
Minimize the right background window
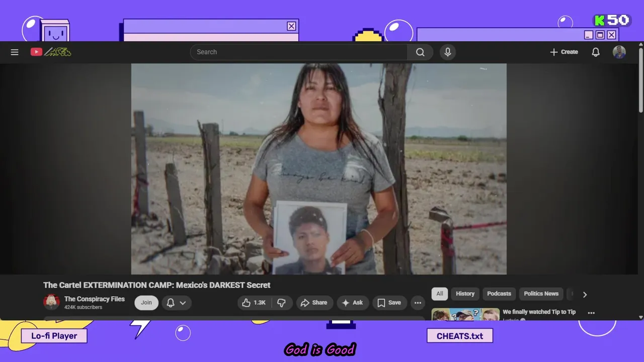pos(589,35)
